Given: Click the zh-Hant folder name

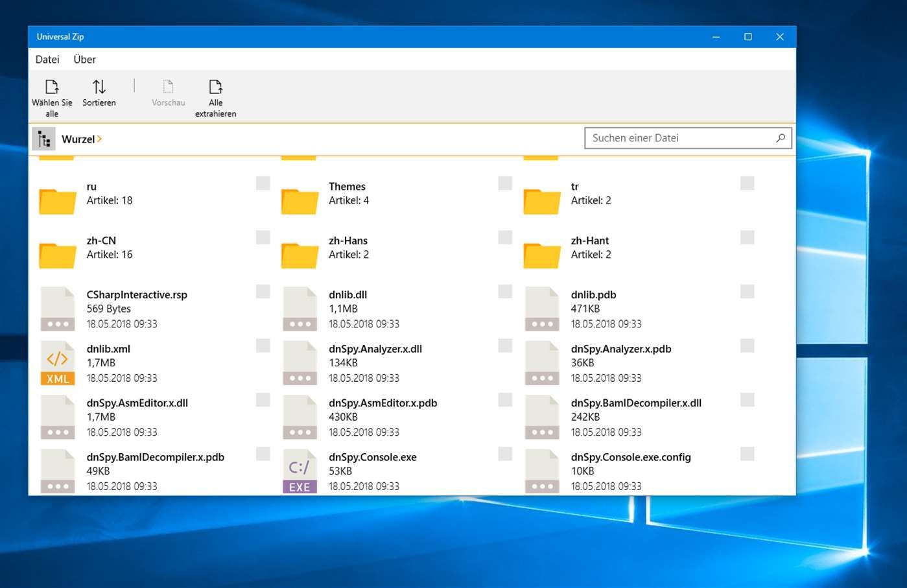Looking at the screenshot, I should pyautogui.click(x=590, y=241).
